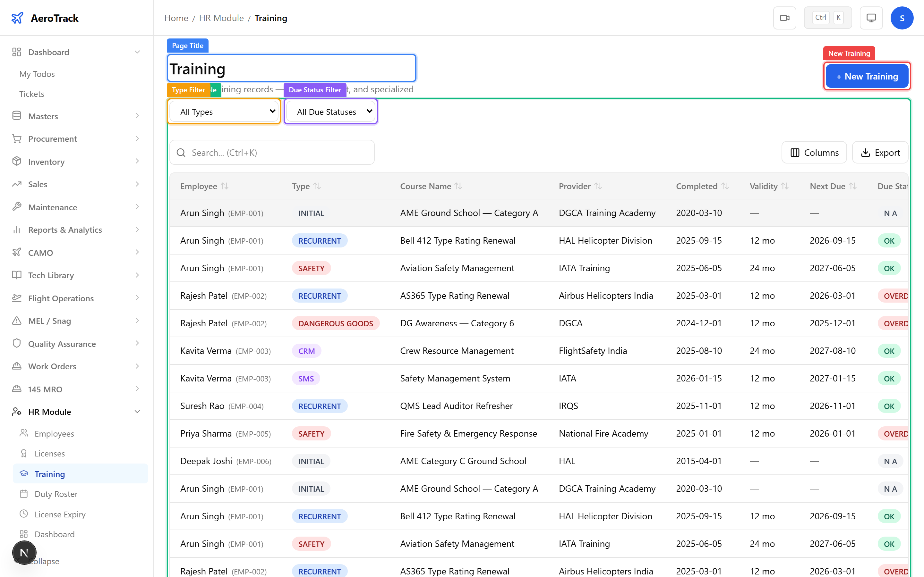The width and height of the screenshot is (924, 577).
Task: Click the monitor display icon in top bar
Action: [870, 18]
